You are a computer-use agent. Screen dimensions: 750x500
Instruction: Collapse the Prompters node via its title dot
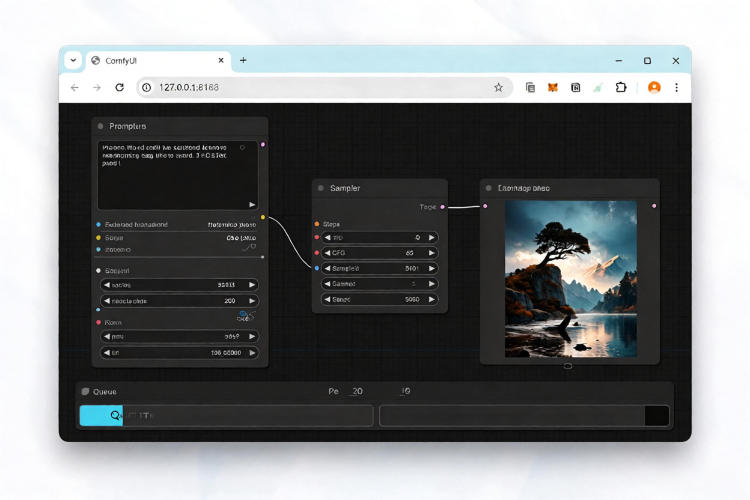pos(100,126)
